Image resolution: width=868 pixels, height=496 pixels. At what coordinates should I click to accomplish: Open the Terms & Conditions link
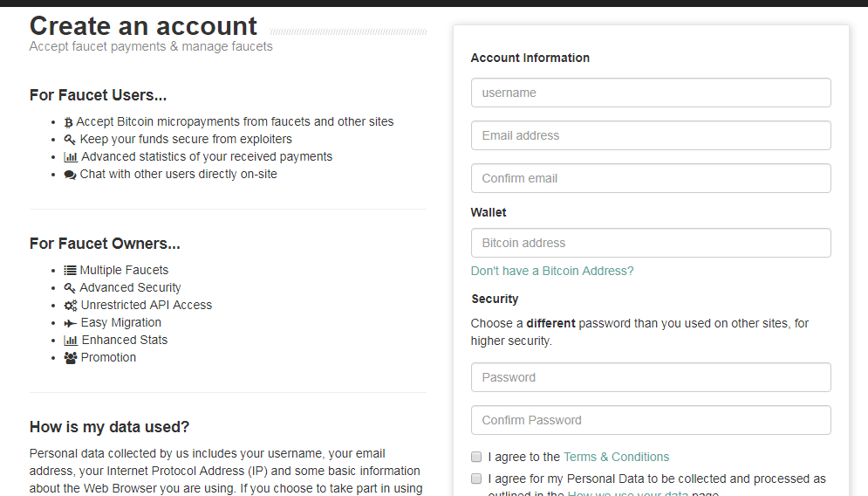(616, 457)
